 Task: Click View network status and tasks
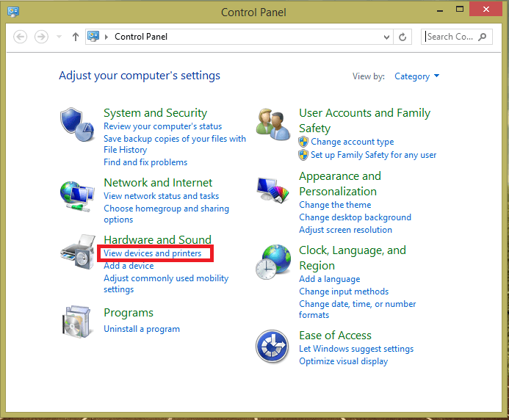161,196
